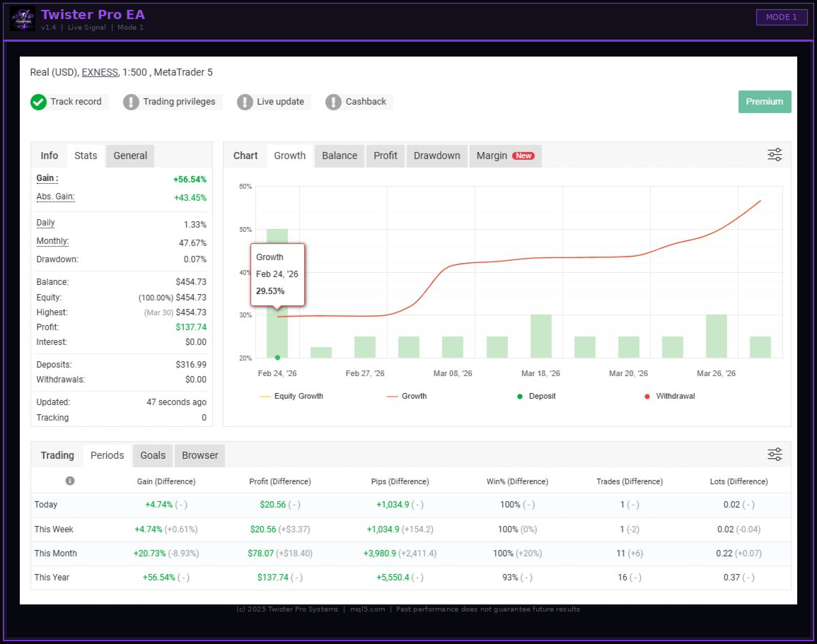
Task: Toggle Deposit markers in chart legend
Action: pos(536,396)
